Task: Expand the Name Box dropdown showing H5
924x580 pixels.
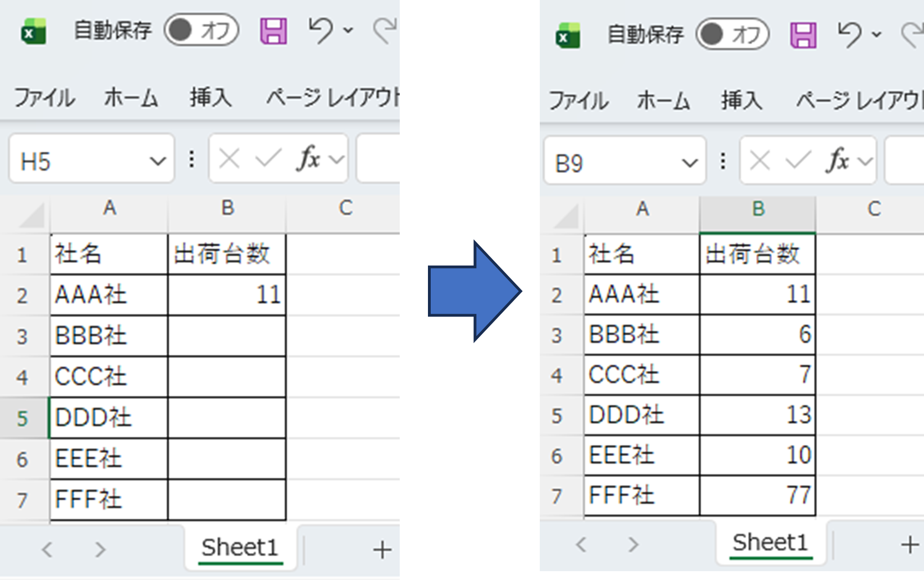Action: 158,162
